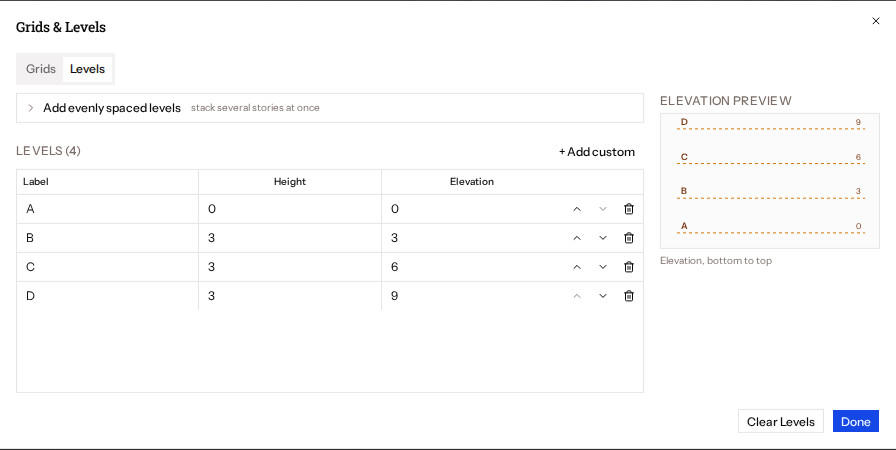Delete level D with trash icon
Image resolution: width=896 pixels, height=450 pixels.
point(629,296)
